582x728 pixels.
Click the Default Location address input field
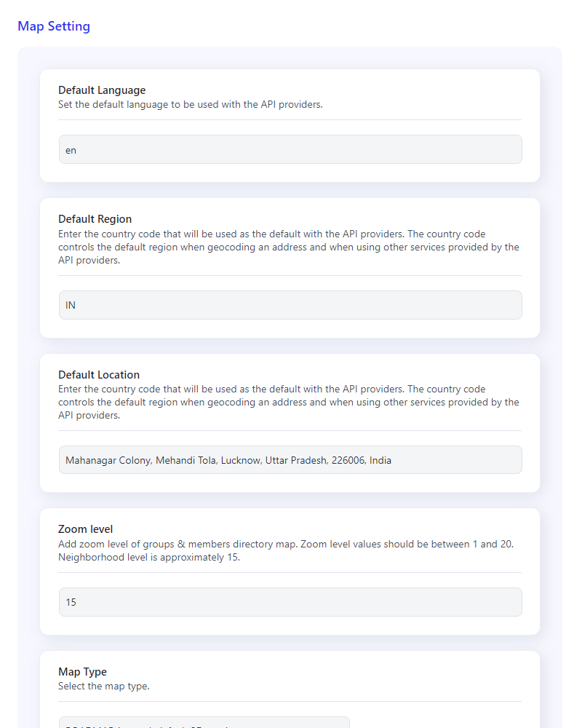pos(290,460)
